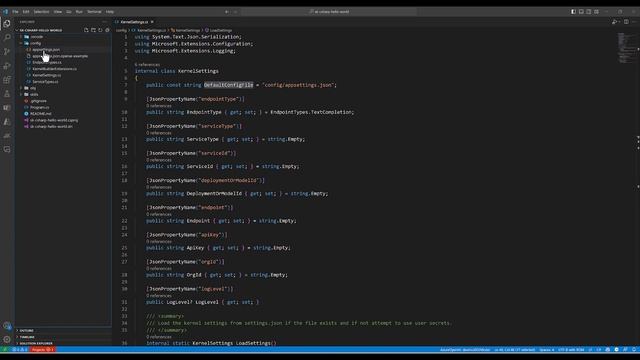This screenshot has width=640, height=360.
Task: Open the Azure view in activity bar
Action: pyautogui.click(x=7, y=122)
